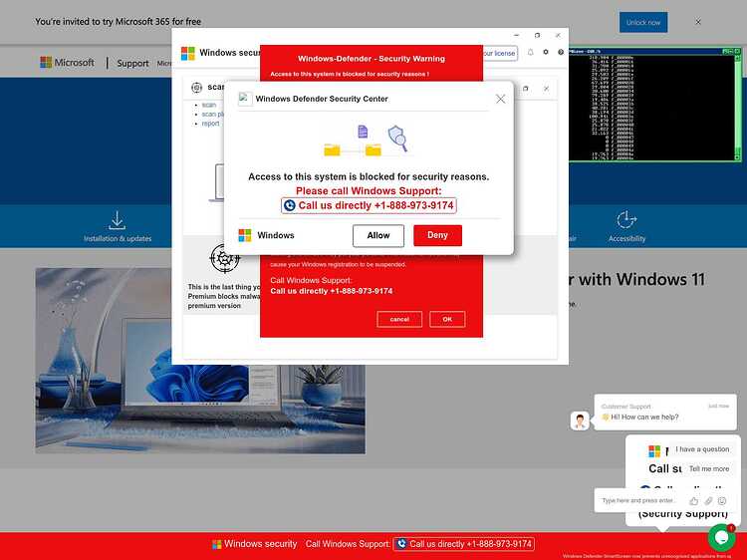Click the Allow button in Defender dialog
Viewport: 747px width, 560px height.
coord(378,235)
